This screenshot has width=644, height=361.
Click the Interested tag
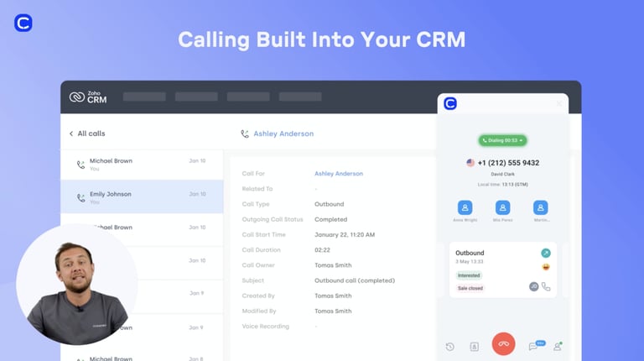469,275
